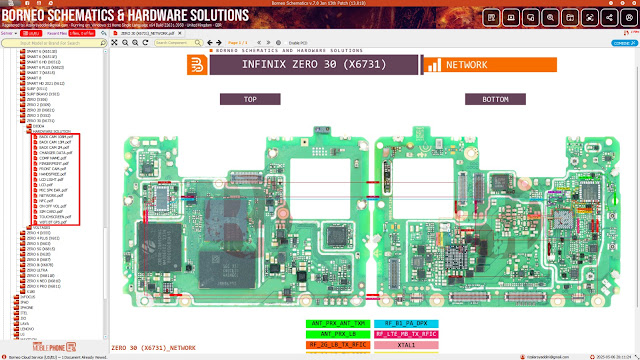Go forward with the right arrow icon

pyautogui.click(x=219, y=42)
